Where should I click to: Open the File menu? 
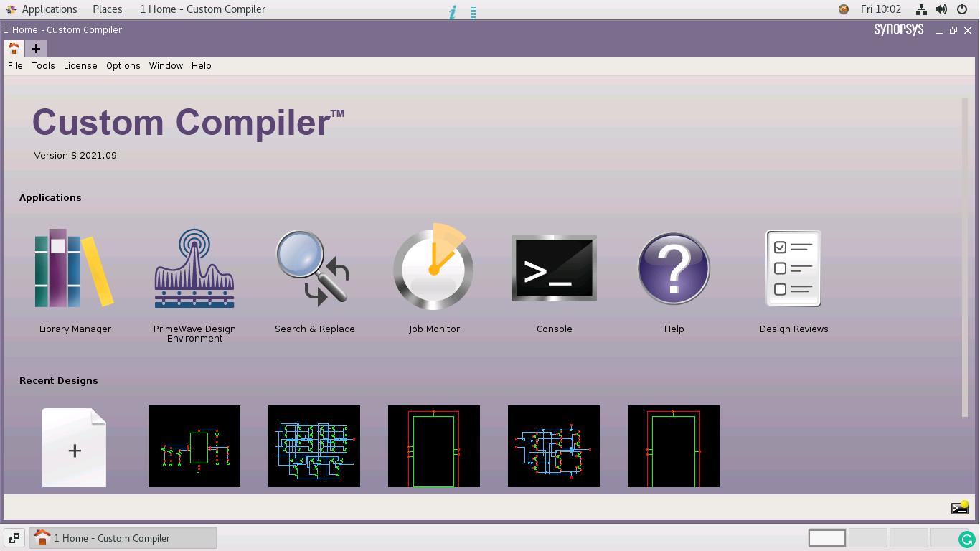click(x=15, y=65)
